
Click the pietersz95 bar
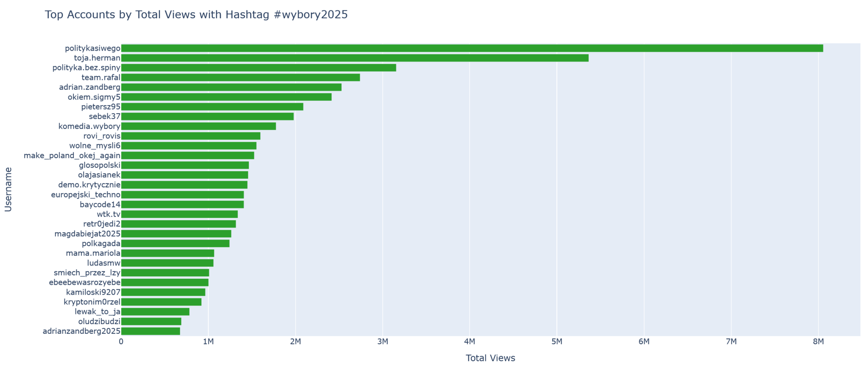point(212,107)
